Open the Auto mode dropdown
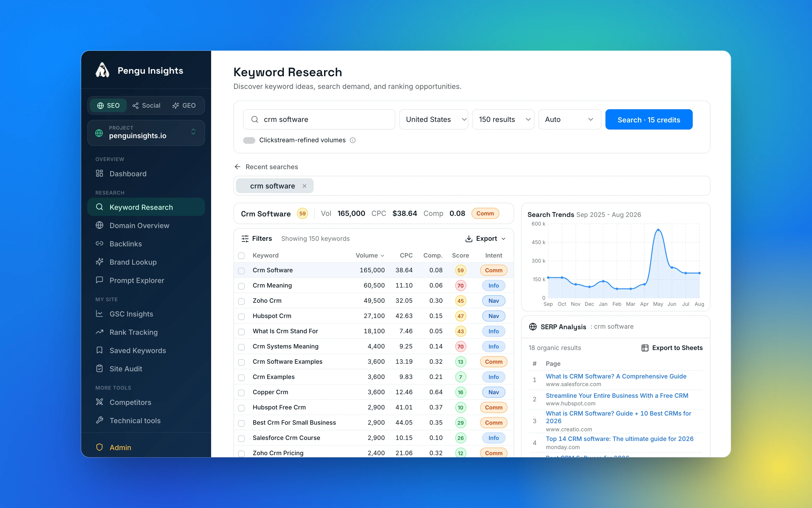 569,119
